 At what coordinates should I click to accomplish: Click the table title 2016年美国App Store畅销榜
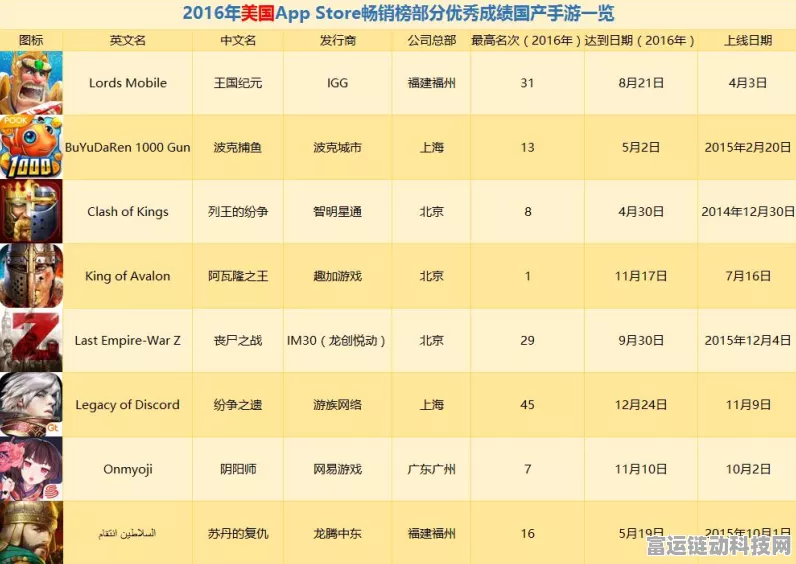(398, 13)
